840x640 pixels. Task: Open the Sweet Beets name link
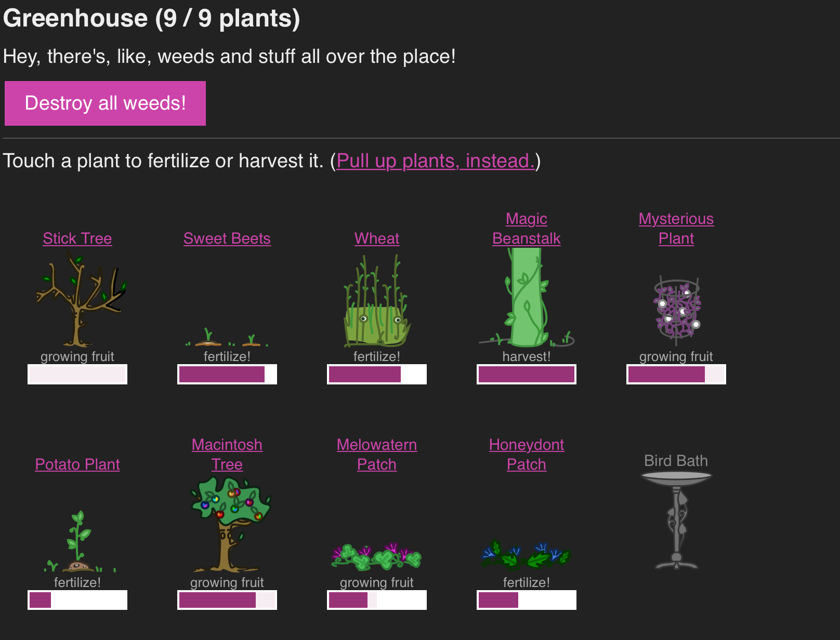coord(227,238)
